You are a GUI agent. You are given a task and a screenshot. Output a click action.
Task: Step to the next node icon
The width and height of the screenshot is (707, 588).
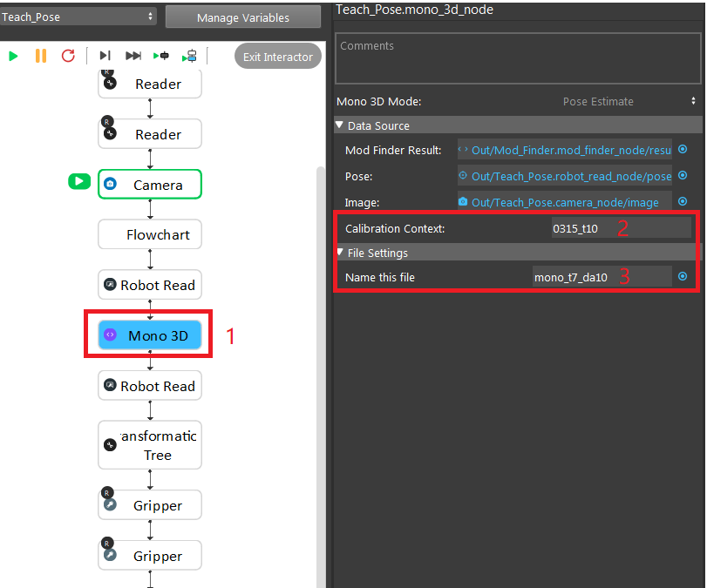(105, 56)
